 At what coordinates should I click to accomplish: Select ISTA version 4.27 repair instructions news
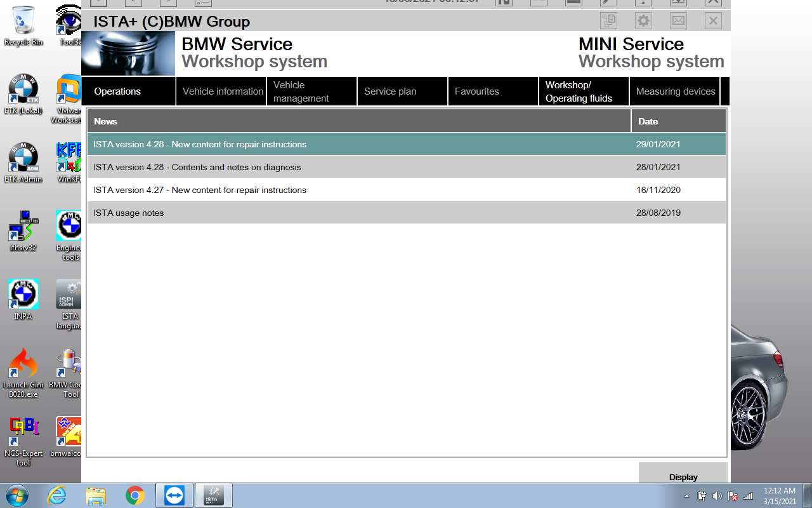407,190
